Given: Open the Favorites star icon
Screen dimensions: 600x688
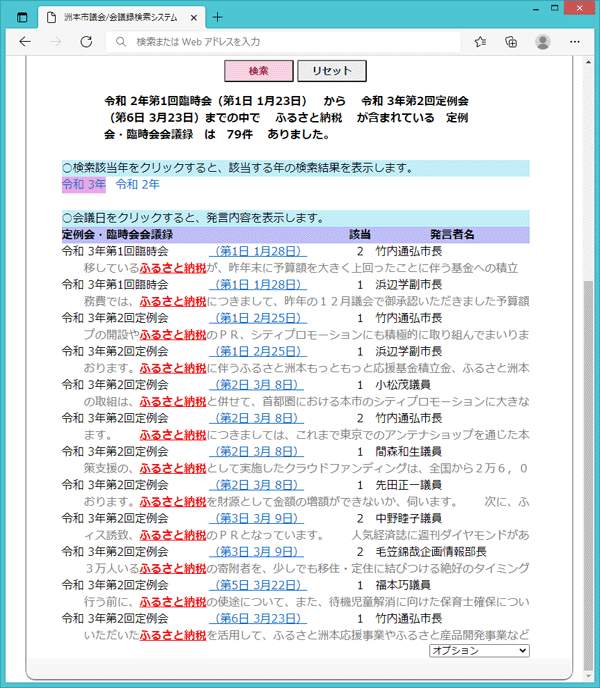Looking at the screenshot, I should [480, 42].
